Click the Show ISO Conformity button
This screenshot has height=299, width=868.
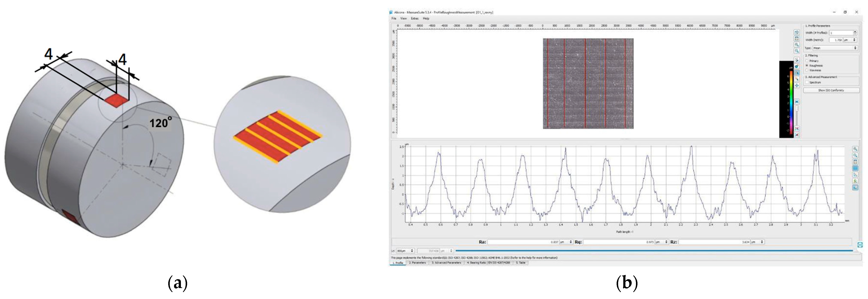[x=831, y=90]
